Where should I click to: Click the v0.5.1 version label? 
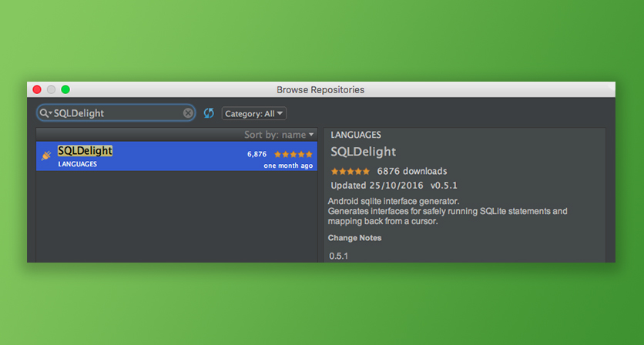pyautogui.click(x=444, y=186)
